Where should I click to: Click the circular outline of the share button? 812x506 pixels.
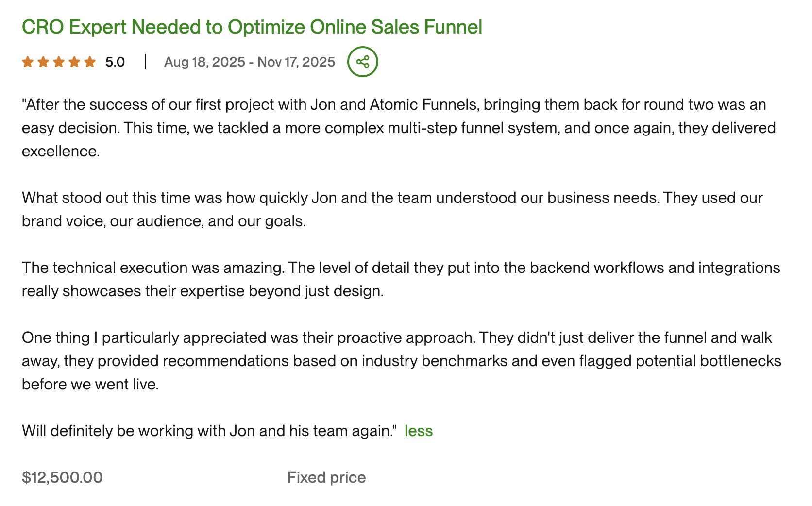coord(363,61)
